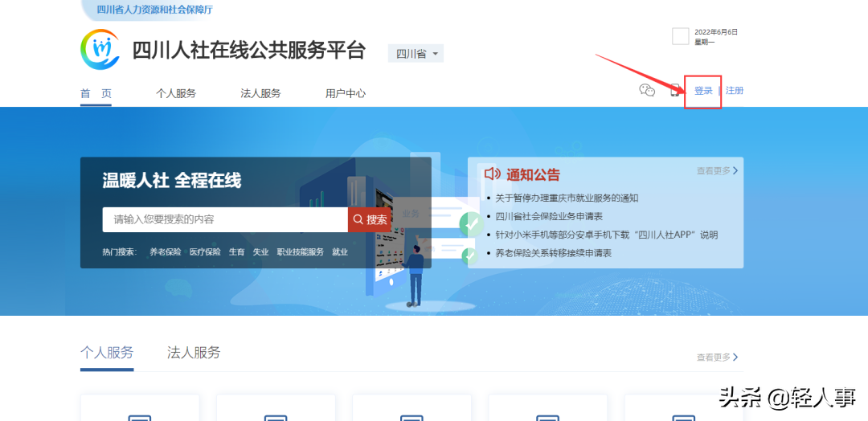Select hot search 医疗保险

pyautogui.click(x=205, y=252)
